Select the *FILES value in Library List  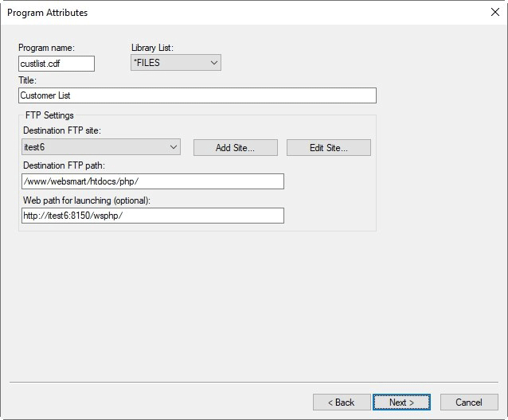[167, 63]
